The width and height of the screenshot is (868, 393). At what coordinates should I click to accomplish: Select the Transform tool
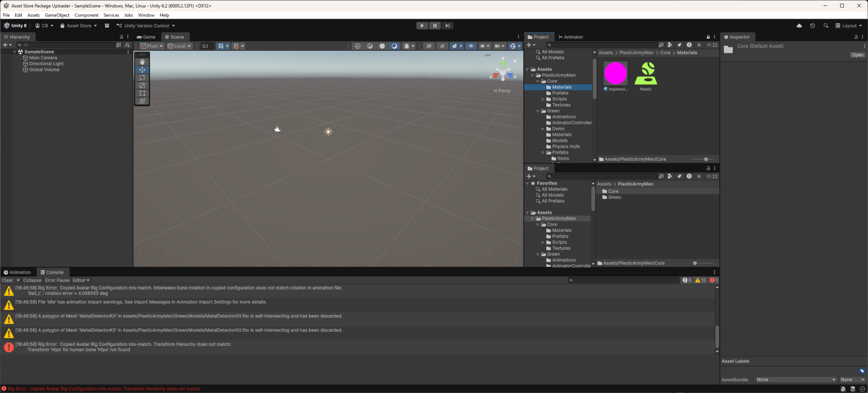point(142,101)
